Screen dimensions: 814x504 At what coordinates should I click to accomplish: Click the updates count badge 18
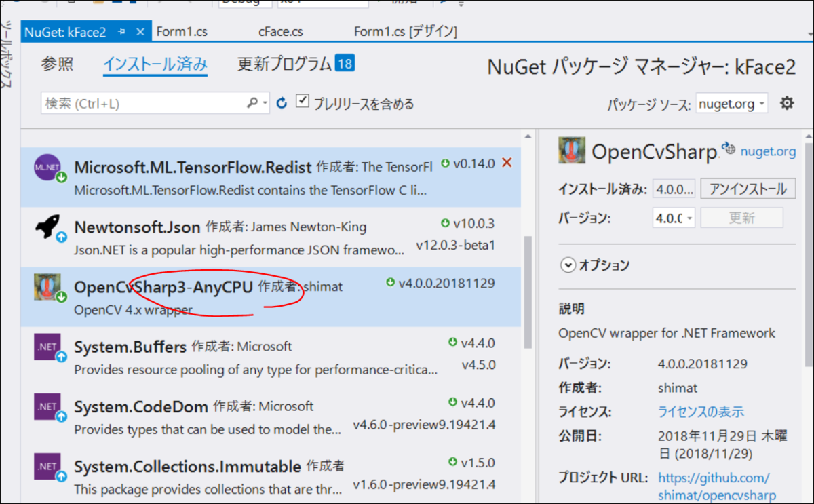pyautogui.click(x=345, y=64)
